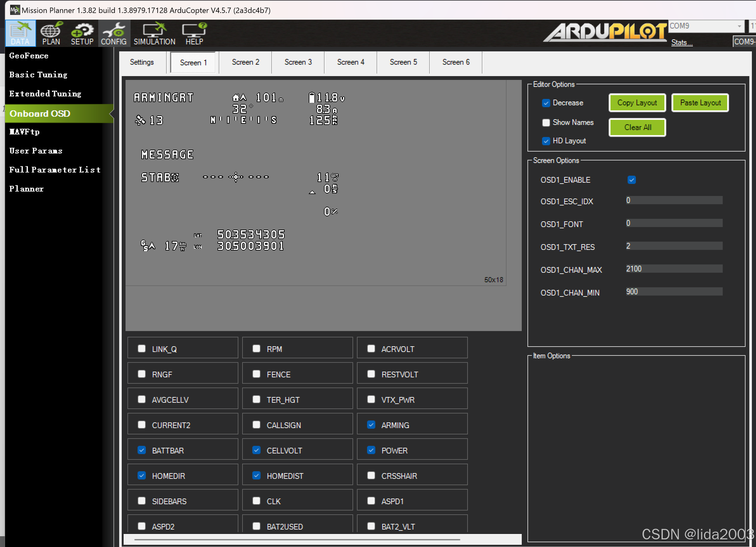Click the OSD1_TXT_RES value field

pos(674,246)
